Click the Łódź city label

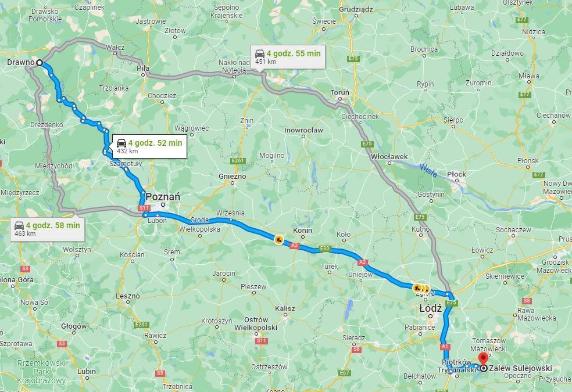(x=431, y=308)
